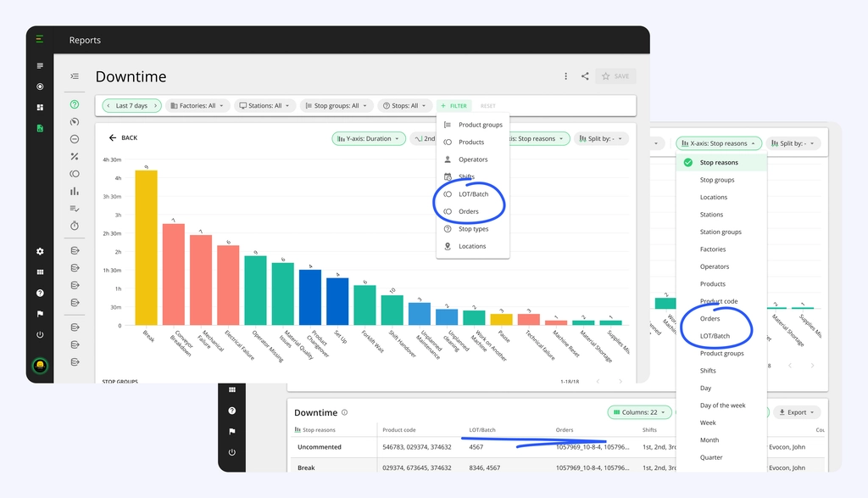Open Split by dropdown in back window
This screenshot has height=498, width=868.
793,143
